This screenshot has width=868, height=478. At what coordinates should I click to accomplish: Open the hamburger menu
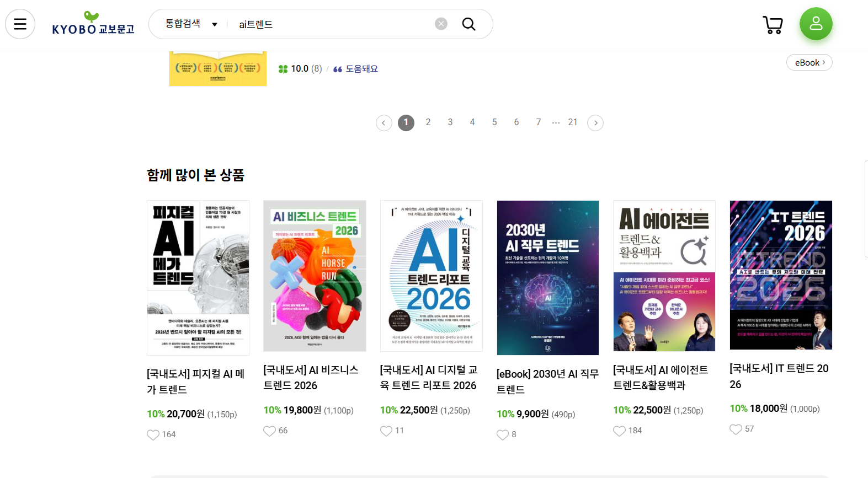[x=20, y=24]
